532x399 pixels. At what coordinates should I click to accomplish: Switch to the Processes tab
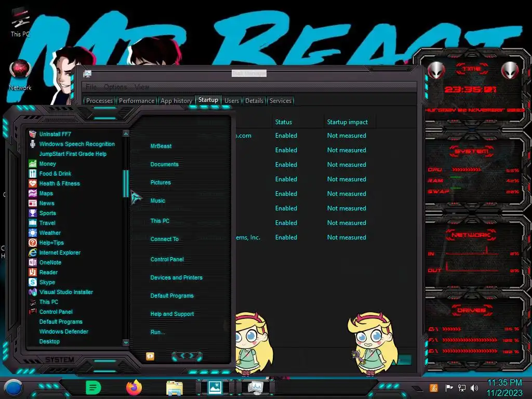pyautogui.click(x=99, y=101)
